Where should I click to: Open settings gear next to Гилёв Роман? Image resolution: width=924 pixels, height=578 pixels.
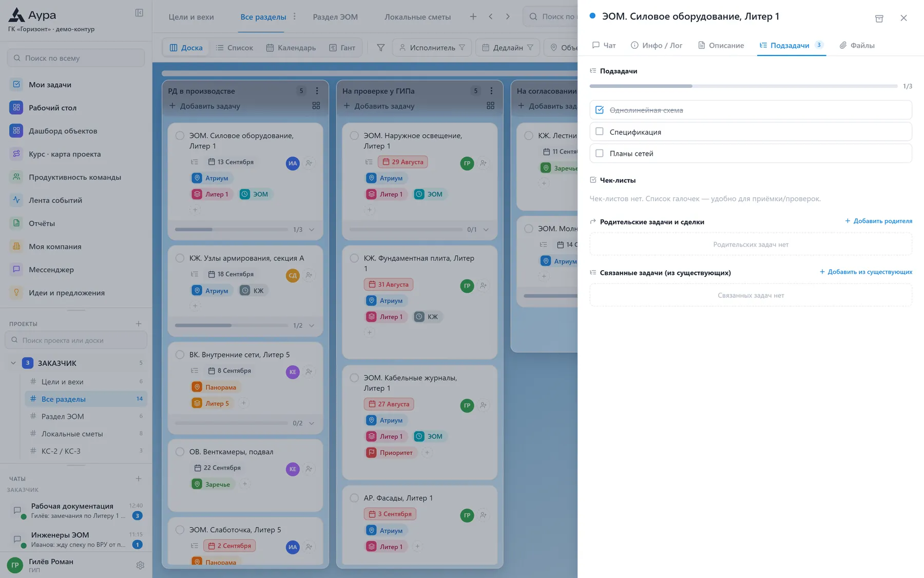click(140, 565)
